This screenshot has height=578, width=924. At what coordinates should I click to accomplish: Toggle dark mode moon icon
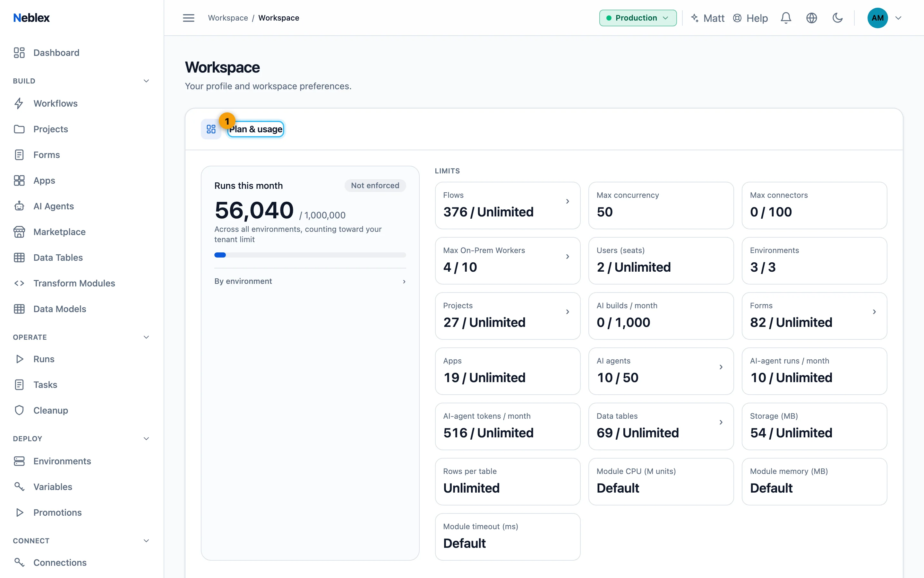[x=837, y=18]
